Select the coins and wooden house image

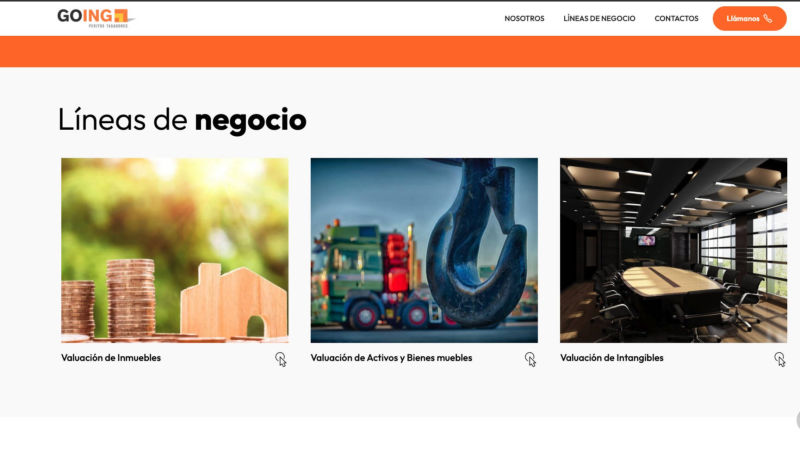tap(174, 250)
